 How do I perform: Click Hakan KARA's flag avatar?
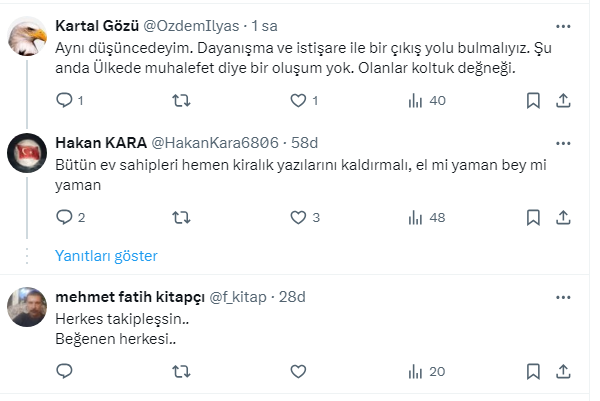click(27, 152)
